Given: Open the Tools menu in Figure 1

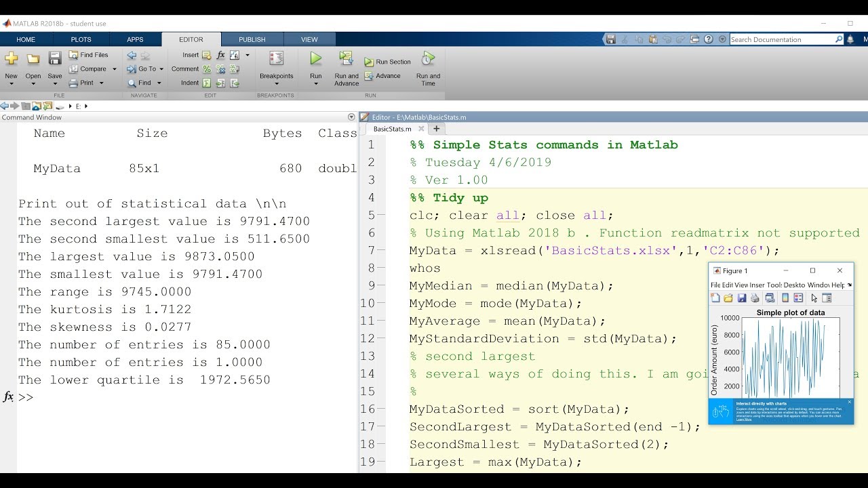Looking at the screenshot, I should (x=774, y=285).
